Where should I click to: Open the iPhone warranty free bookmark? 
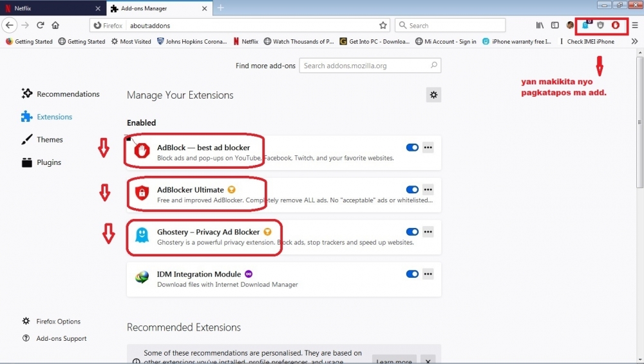[516, 41]
